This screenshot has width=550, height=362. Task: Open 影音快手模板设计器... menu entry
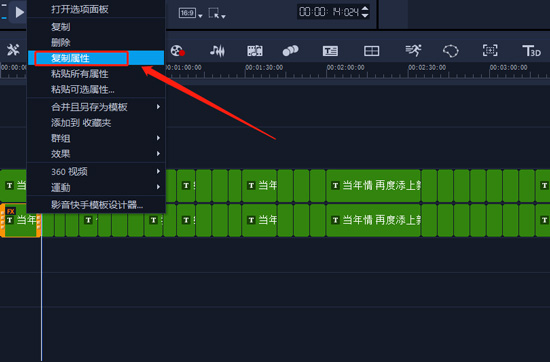pos(96,205)
